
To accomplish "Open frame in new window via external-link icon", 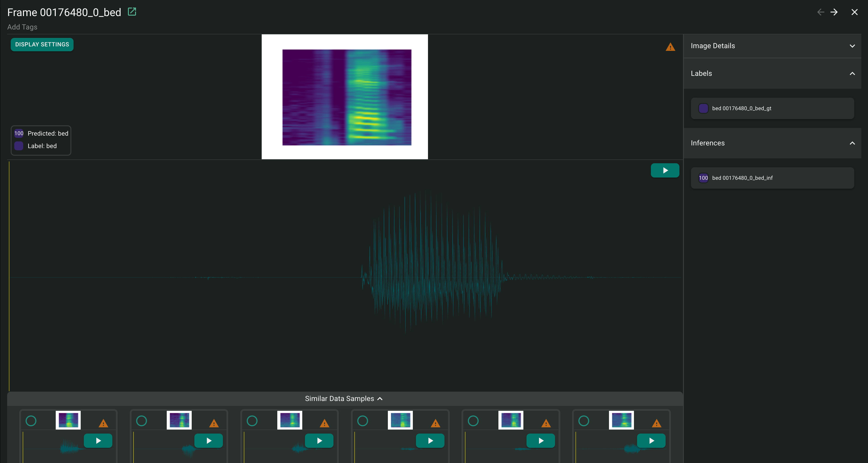I will [132, 12].
